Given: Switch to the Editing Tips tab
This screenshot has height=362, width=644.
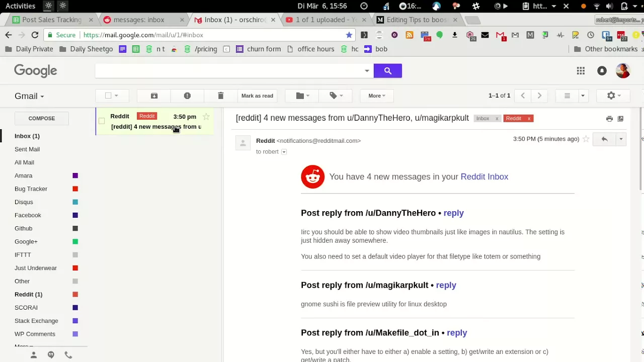Looking at the screenshot, I should coord(416,20).
